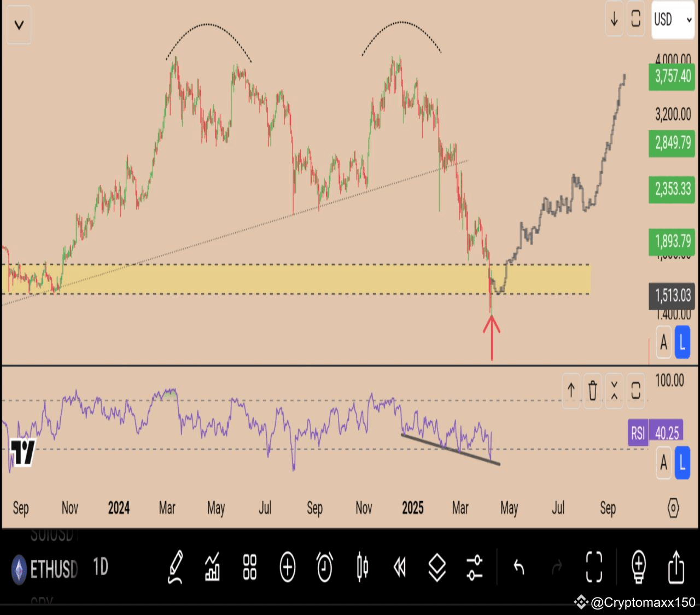Viewport: 700px width, 615px height.
Task: Share the chart with the export icon
Action: click(676, 567)
